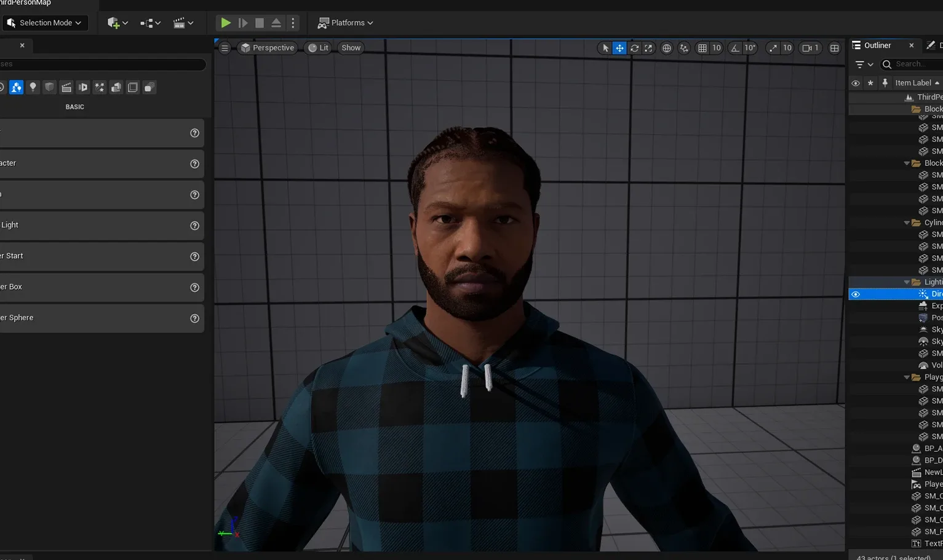Click the Outliner visibility eye column header

point(856,83)
